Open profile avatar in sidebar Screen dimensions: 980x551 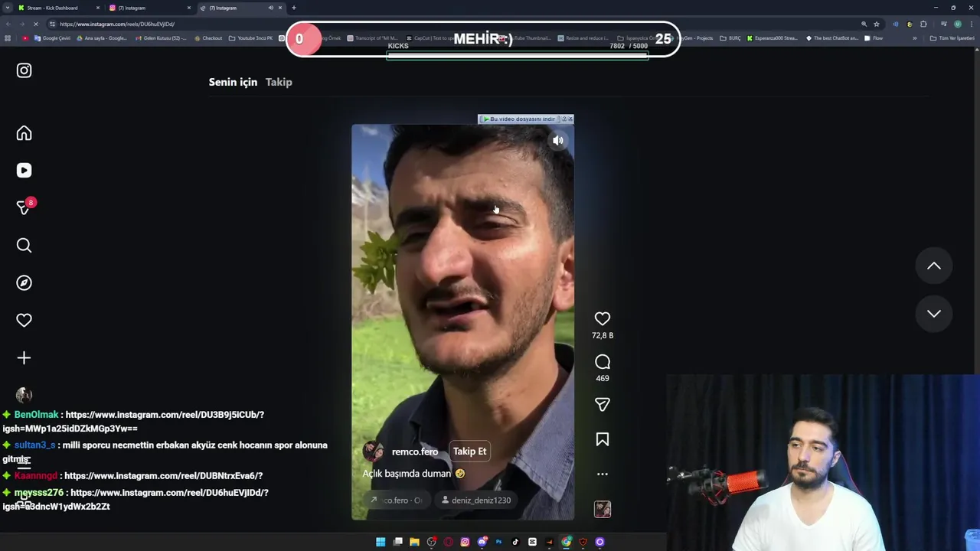click(x=24, y=395)
